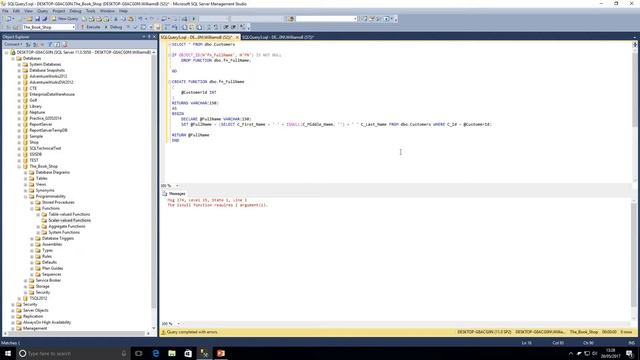640x360 pixels.
Task: Click the Undo icon in toolbar
Action: [140, 19]
